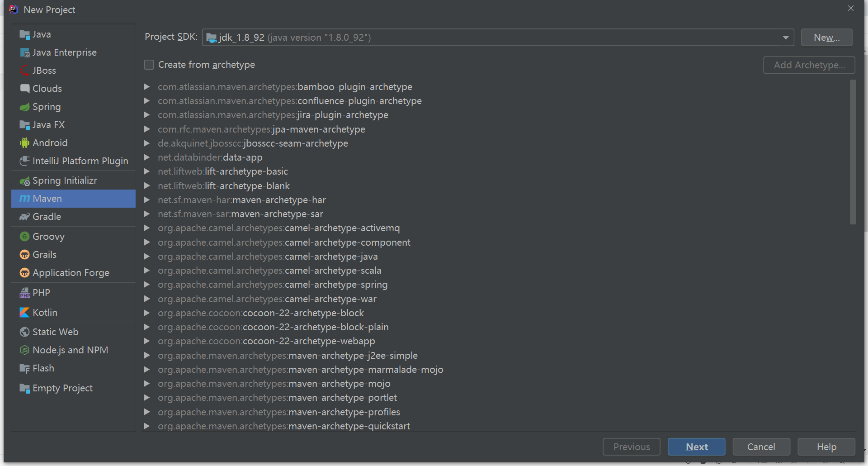Expand camel-archetype-spring entry
Screen dimensions: 868x466
coord(147,285)
